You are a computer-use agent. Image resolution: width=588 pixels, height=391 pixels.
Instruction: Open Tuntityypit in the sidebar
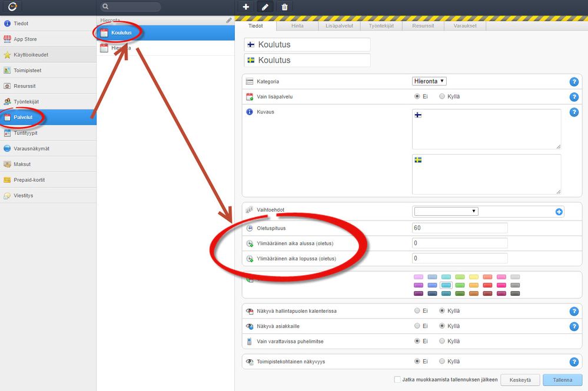[48, 133]
